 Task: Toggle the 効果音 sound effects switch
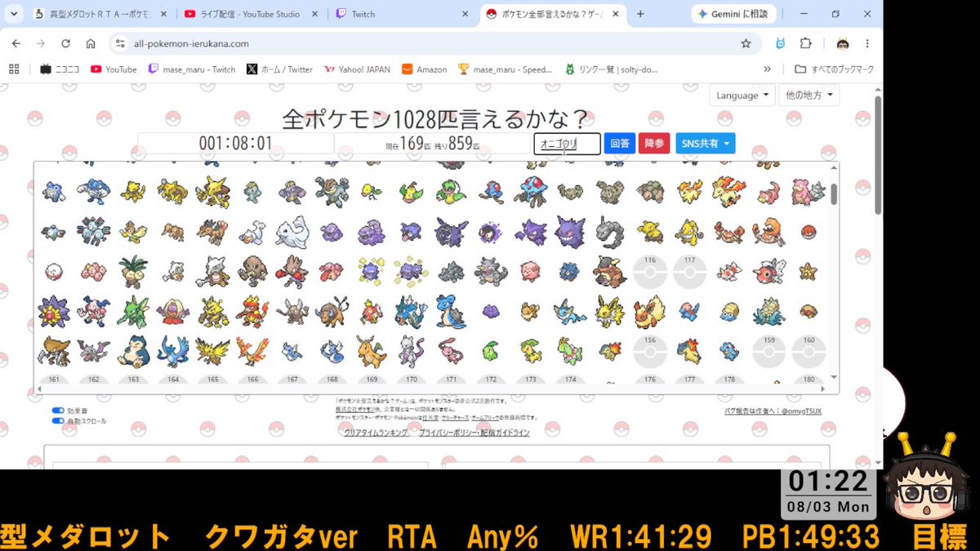[x=58, y=411]
